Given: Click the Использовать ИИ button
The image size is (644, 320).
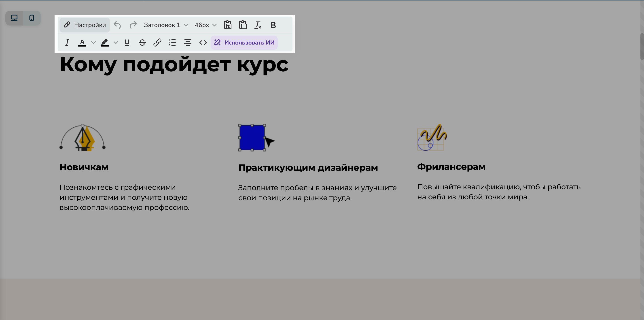Looking at the screenshot, I should pos(244,43).
